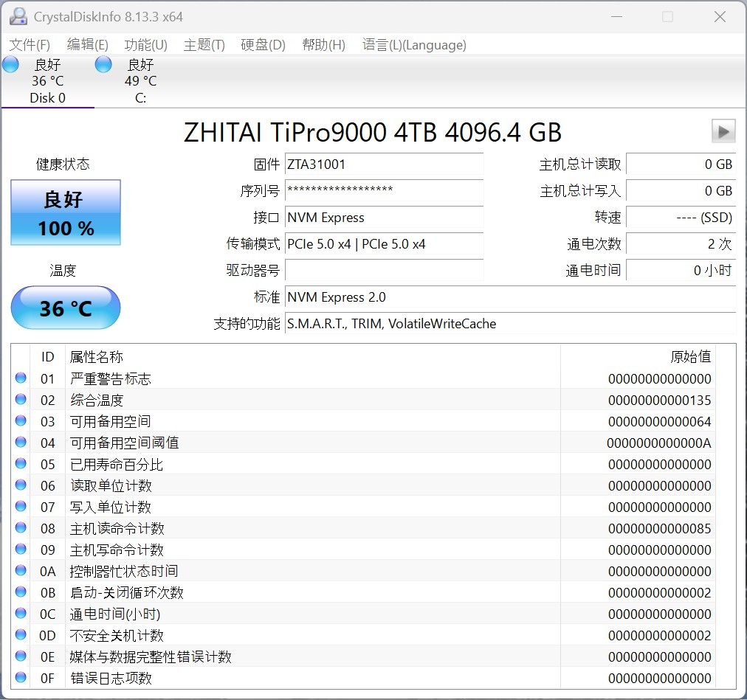Click status orb of attribute 09 主机写命令计数
The width and height of the screenshot is (747, 700).
21,549
